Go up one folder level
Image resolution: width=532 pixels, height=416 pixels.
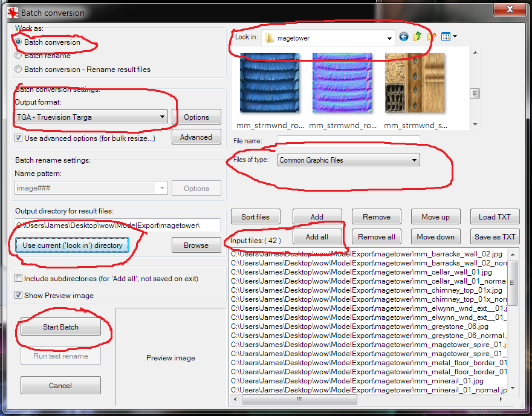point(418,37)
